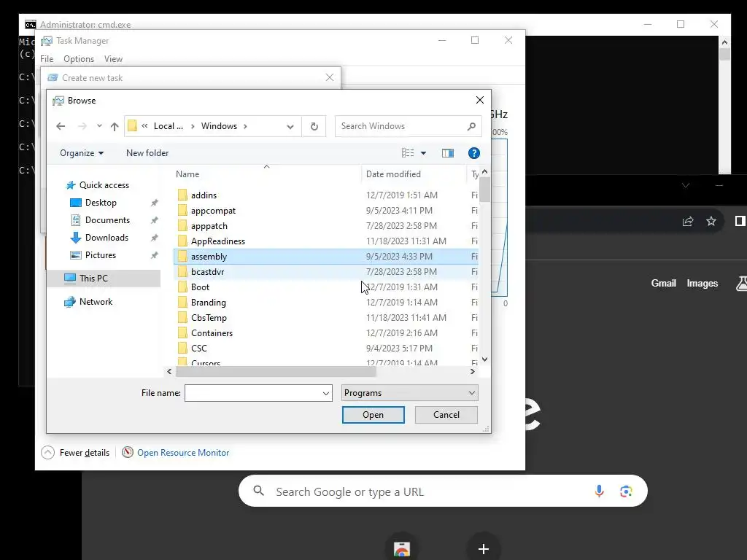This screenshot has width=747, height=560.
Task: Click the File name input box
Action: click(x=253, y=393)
